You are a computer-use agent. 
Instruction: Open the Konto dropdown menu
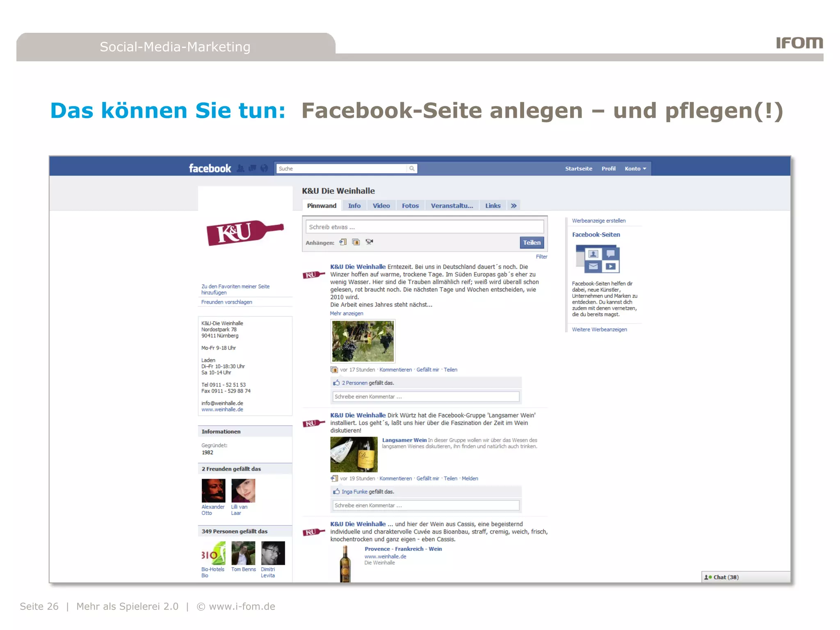click(635, 169)
